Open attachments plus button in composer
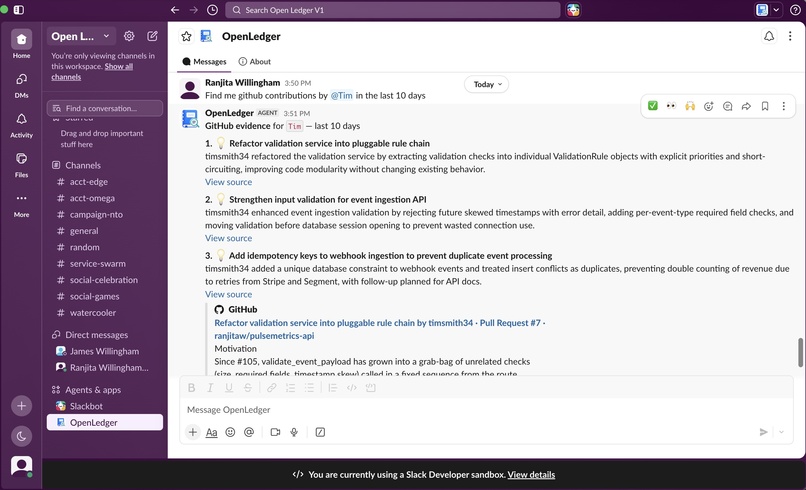The image size is (806, 490). [193, 432]
